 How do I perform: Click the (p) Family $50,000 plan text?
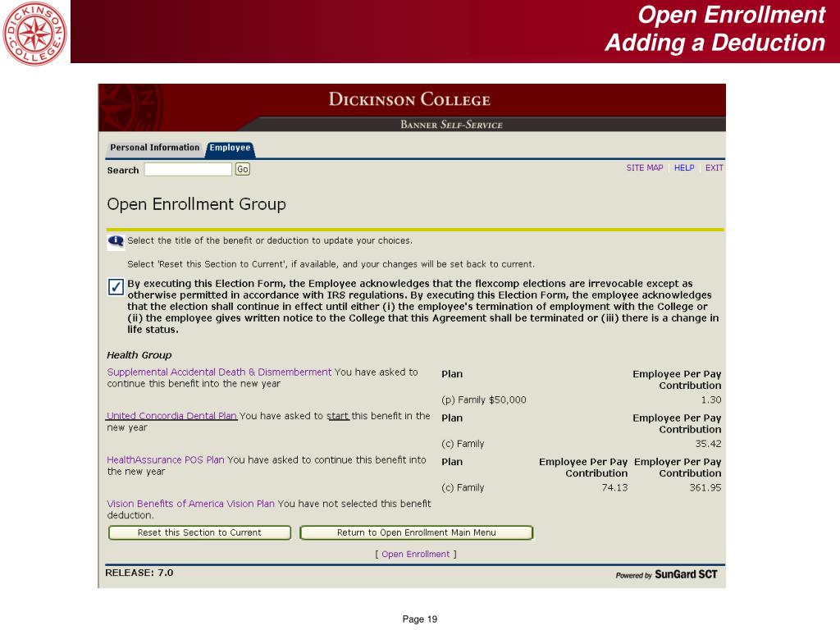point(484,399)
